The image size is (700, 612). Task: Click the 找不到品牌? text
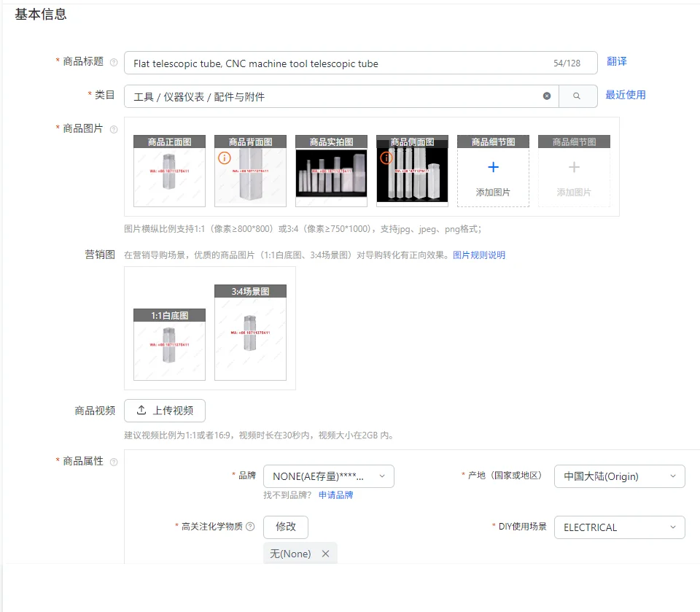[x=287, y=495]
